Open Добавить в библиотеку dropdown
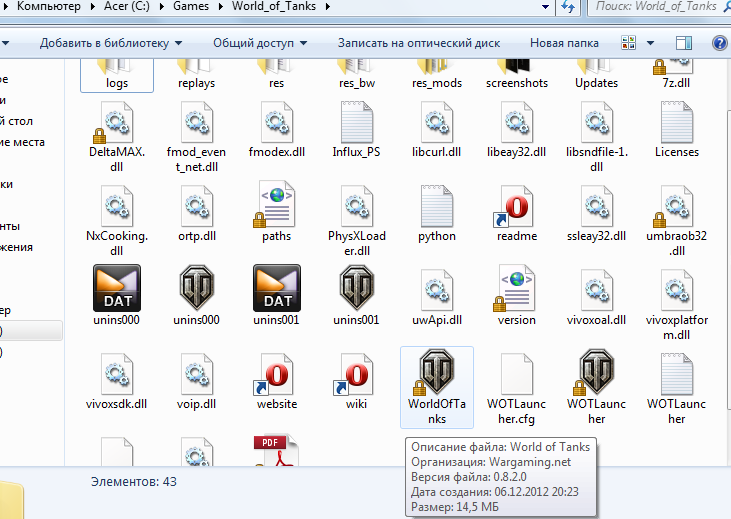Screen dimensions: 731x519 click(x=111, y=43)
